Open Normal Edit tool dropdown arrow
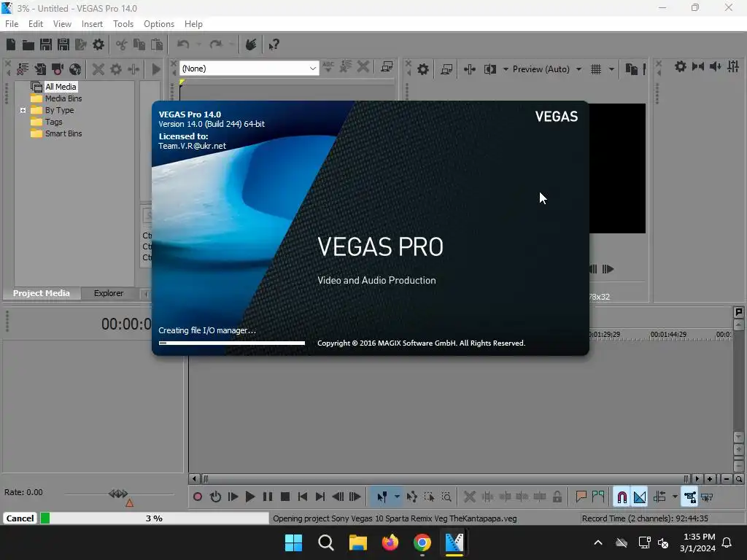The height and width of the screenshot is (560, 747). click(x=397, y=497)
